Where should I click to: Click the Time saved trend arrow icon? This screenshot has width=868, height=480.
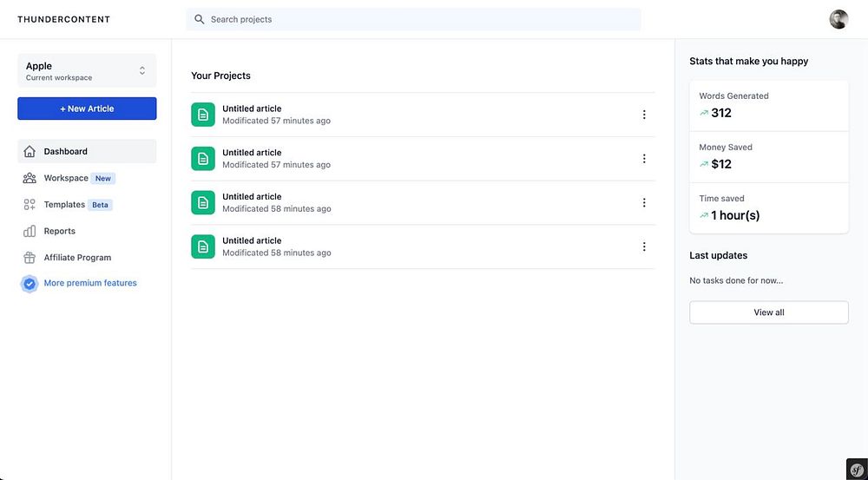point(704,215)
